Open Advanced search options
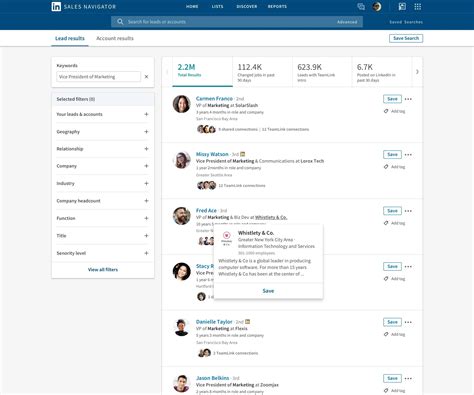 click(347, 22)
